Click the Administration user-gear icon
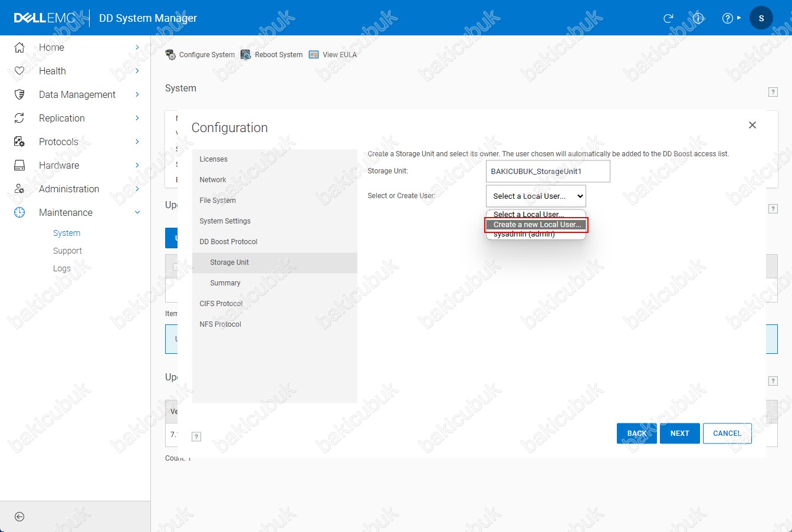 [x=19, y=189]
